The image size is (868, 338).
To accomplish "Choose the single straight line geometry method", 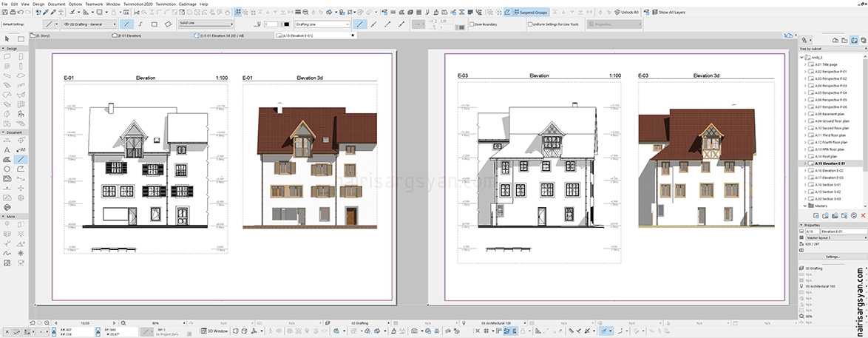I will point(127,24).
